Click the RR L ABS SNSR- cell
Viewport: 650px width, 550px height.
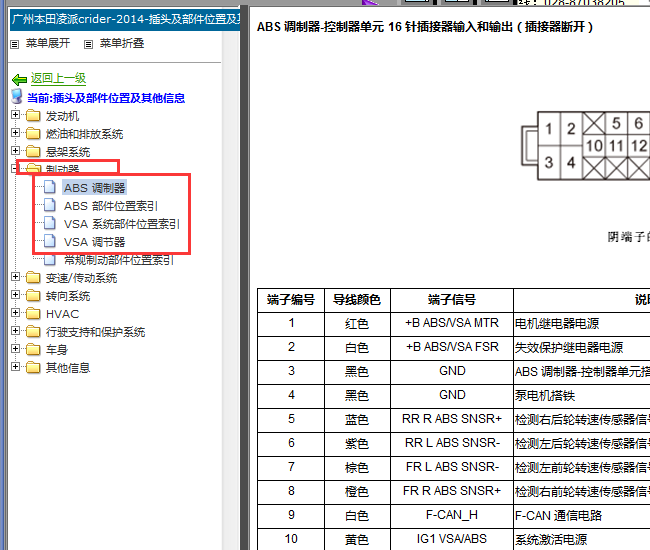tap(452, 444)
